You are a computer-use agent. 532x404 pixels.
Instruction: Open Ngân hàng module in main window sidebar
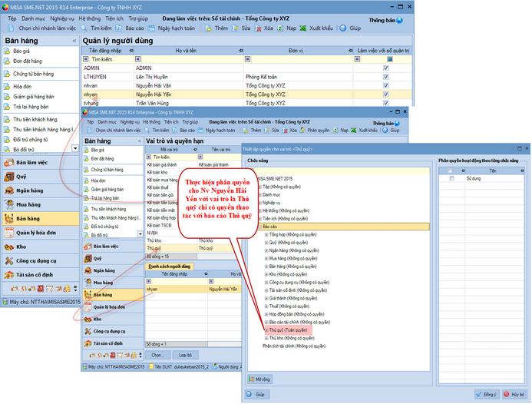[41, 190]
